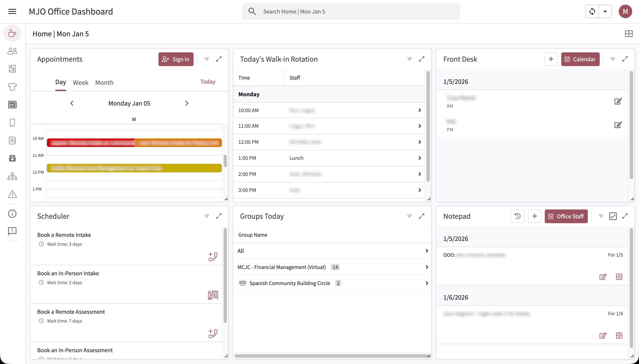Open dropdown arrow next to refresh button
The image size is (639, 364).
tap(605, 11)
